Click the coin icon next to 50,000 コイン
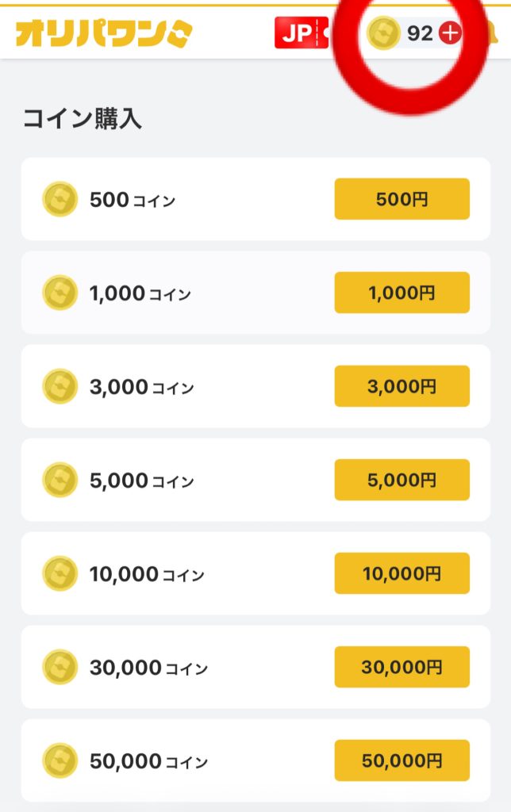The width and height of the screenshot is (511, 812). [60, 760]
